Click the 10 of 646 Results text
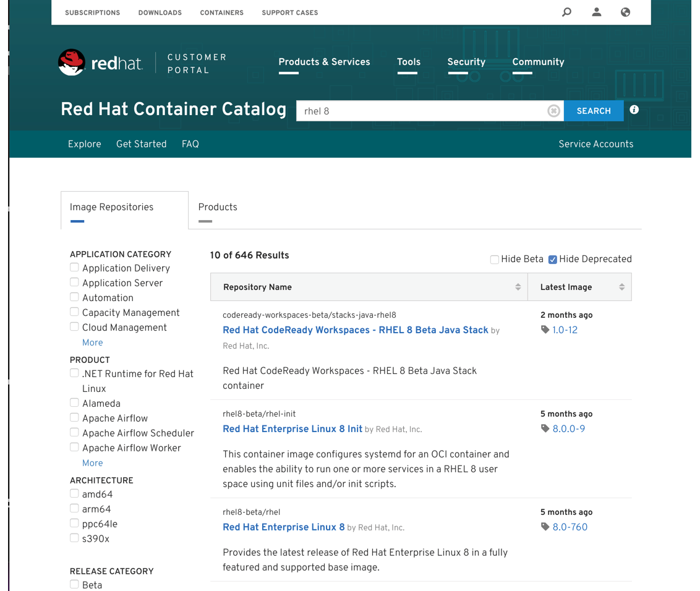Viewport: 700px width, 591px height. click(x=250, y=255)
